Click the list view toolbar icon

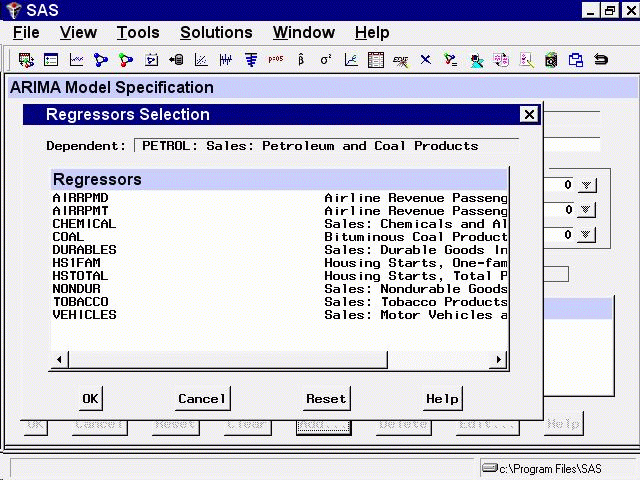[51, 60]
